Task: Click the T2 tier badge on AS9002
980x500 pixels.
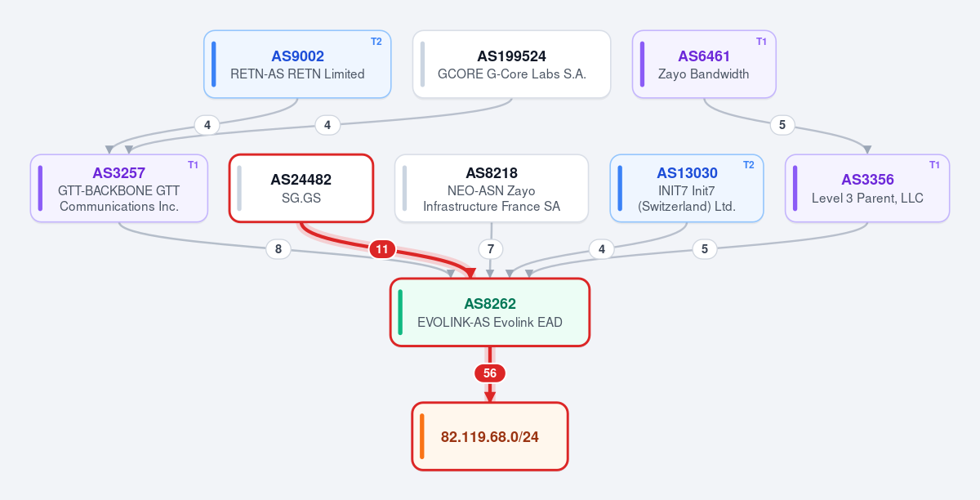Action: click(x=376, y=41)
